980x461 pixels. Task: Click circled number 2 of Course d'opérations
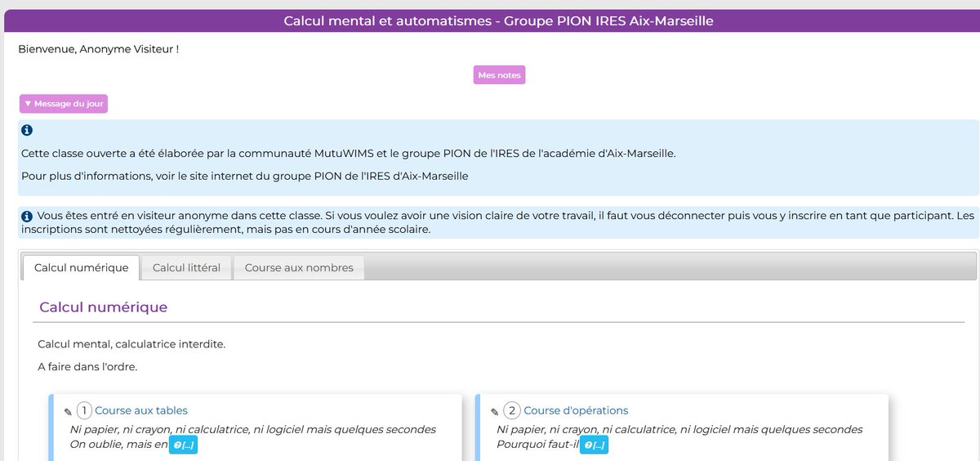(512, 410)
